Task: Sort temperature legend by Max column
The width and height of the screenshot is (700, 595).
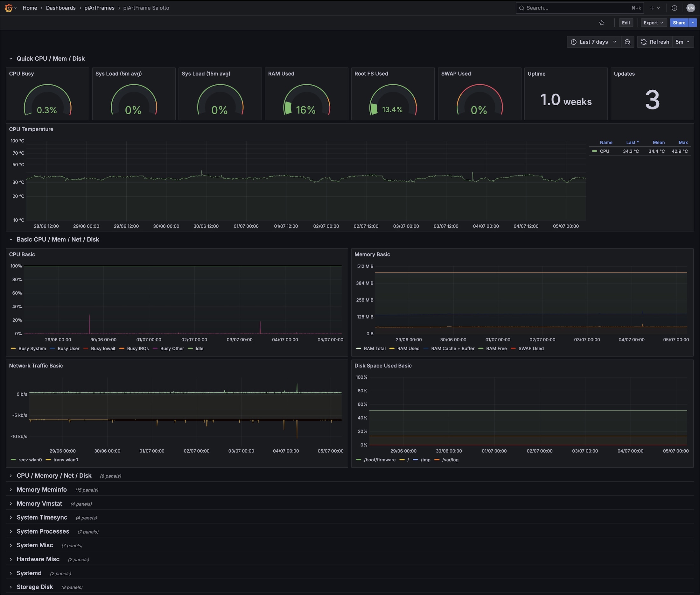Action: (x=683, y=142)
